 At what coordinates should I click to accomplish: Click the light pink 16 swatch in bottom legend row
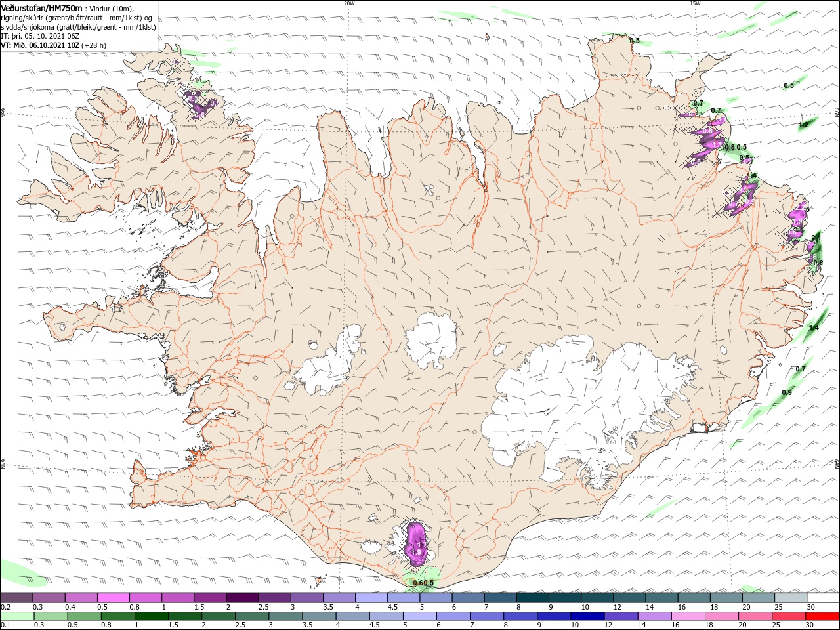pos(688,616)
